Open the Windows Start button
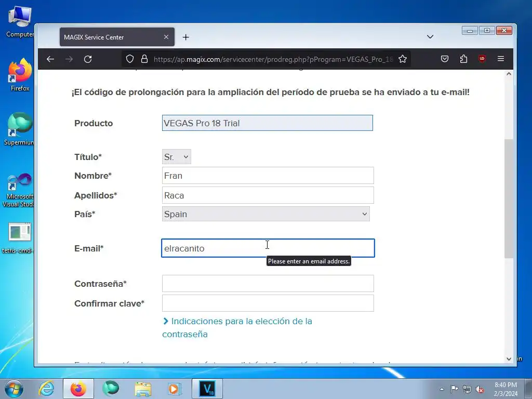The image size is (532, 399). [14, 389]
